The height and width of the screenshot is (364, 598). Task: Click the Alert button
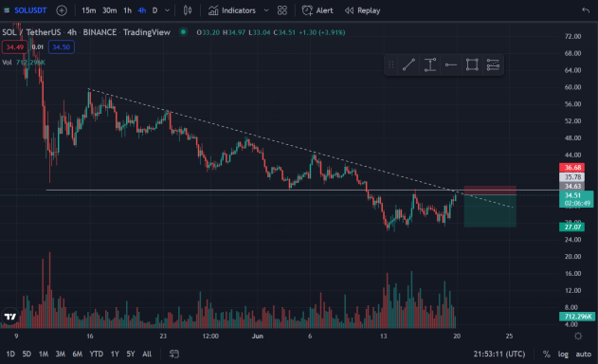(x=317, y=10)
